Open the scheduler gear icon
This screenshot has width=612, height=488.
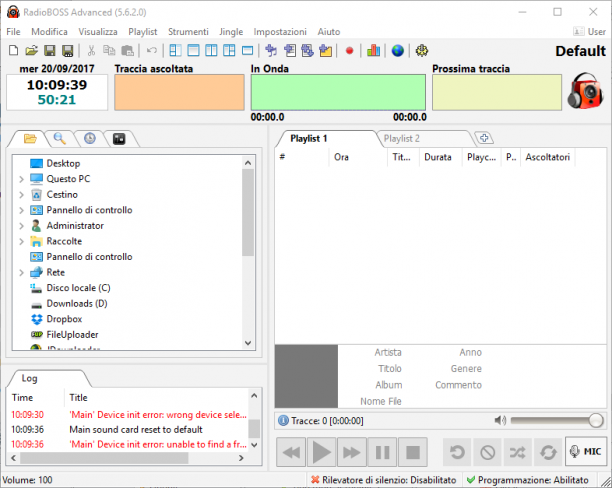pos(422,51)
